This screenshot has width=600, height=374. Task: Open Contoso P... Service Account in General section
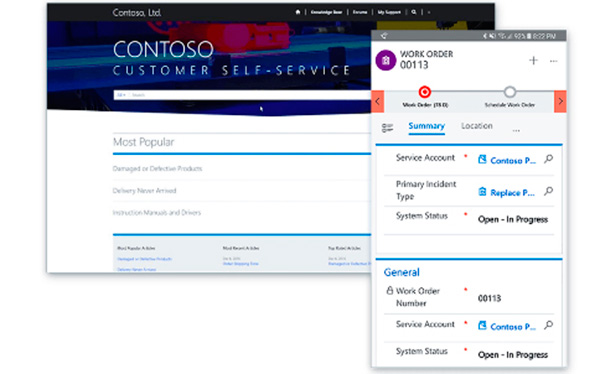click(513, 327)
